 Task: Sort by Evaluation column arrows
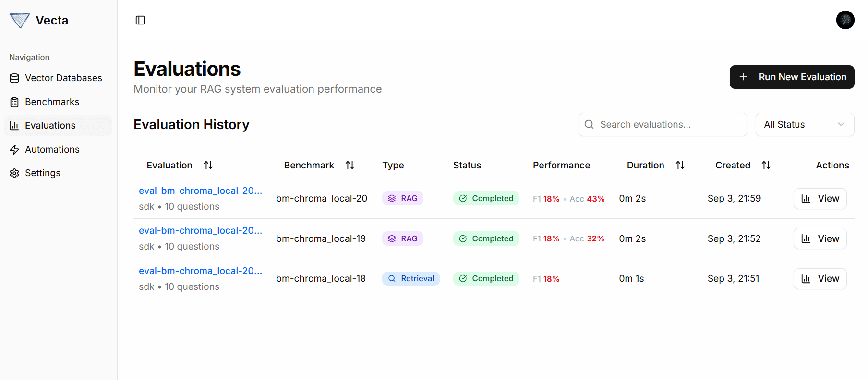[208, 165]
